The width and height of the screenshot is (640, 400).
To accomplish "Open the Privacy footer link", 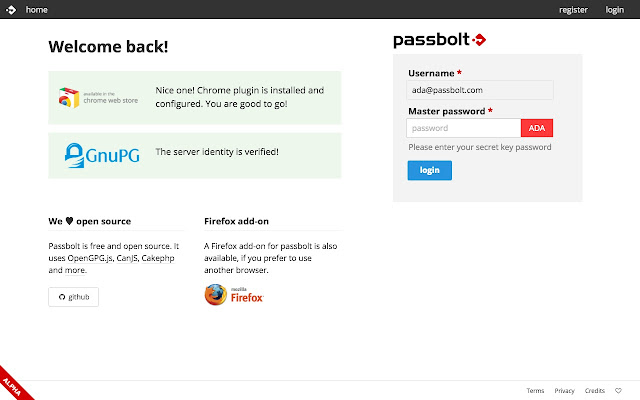I will pos(565,390).
